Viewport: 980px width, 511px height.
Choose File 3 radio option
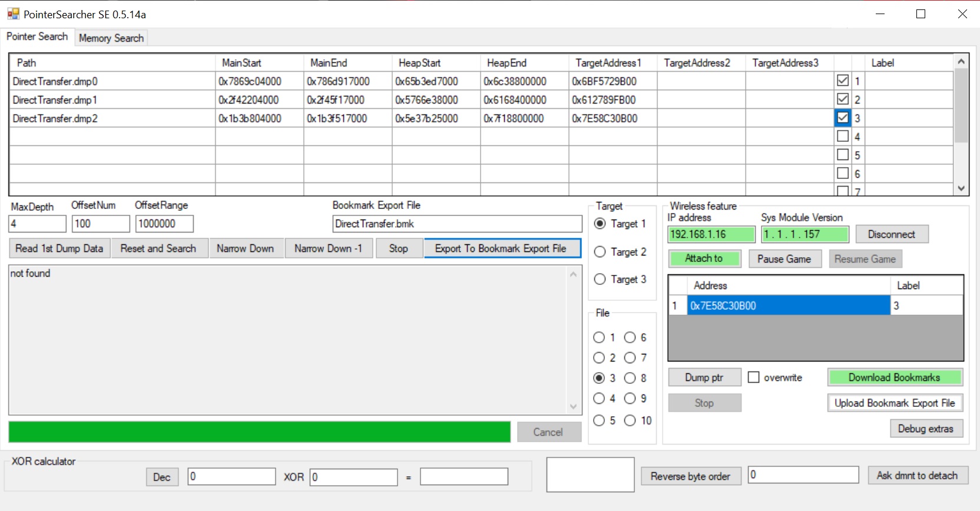599,378
